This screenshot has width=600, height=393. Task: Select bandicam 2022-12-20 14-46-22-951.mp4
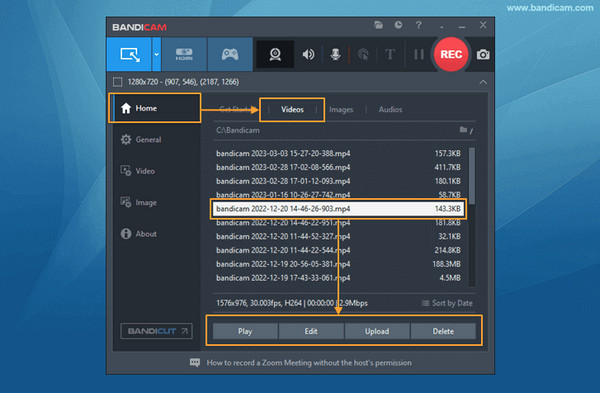point(338,223)
